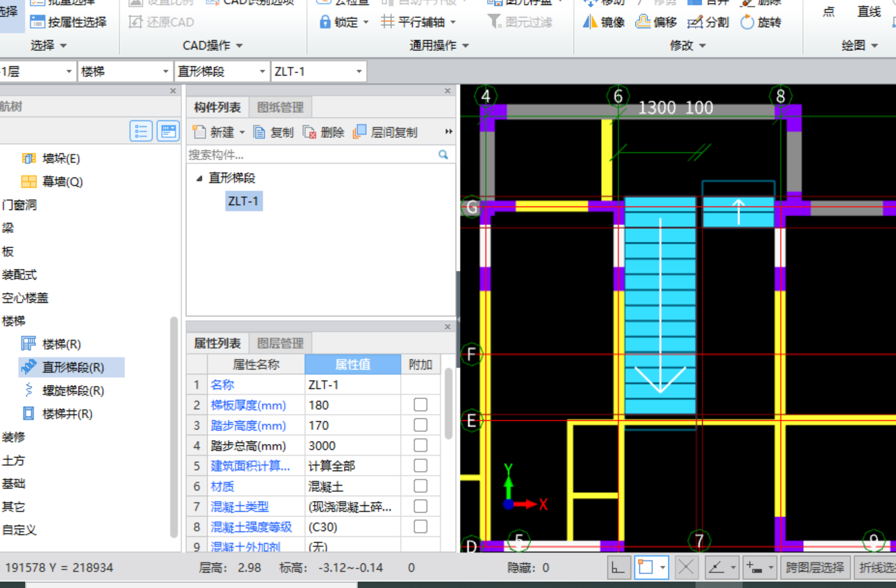The image size is (896, 588).
Task: Select 直形梯段(R) straight stair flight
Action: coord(72,367)
